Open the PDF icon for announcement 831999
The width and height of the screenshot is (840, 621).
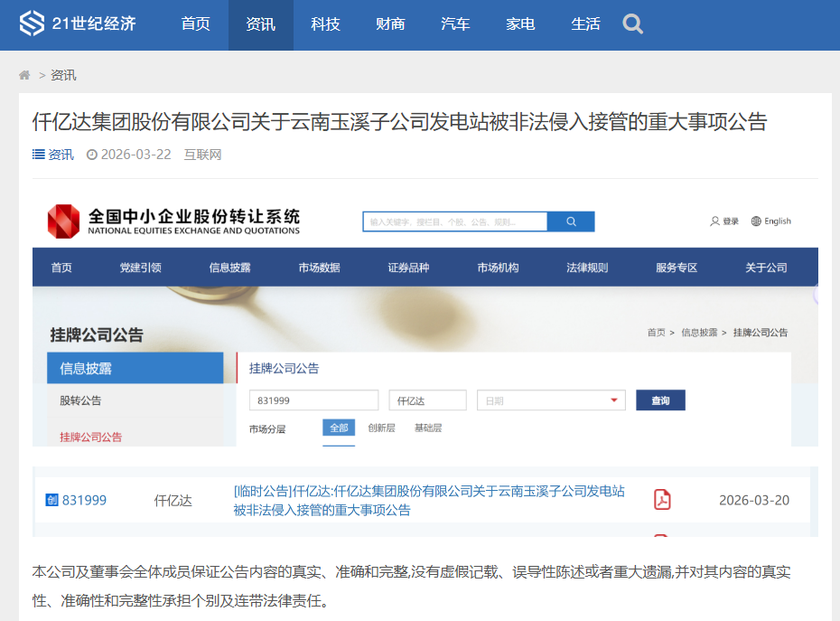pyautogui.click(x=662, y=499)
